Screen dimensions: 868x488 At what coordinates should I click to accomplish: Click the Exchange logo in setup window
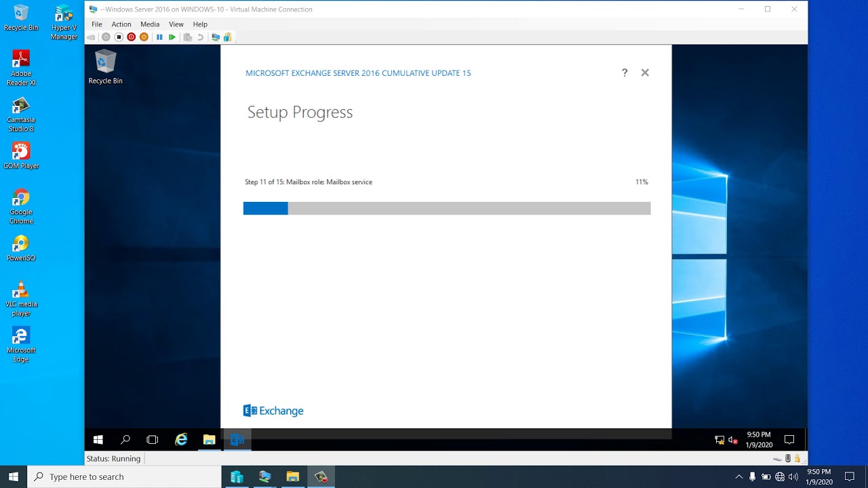273,411
